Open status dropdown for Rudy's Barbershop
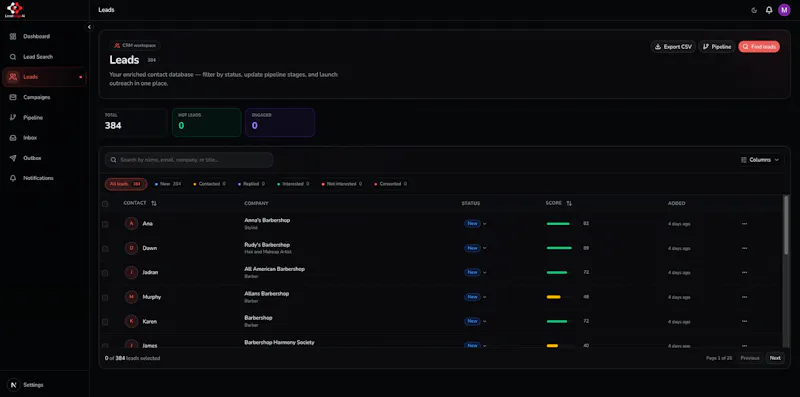The image size is (800, 397). [x=475, y=248]
